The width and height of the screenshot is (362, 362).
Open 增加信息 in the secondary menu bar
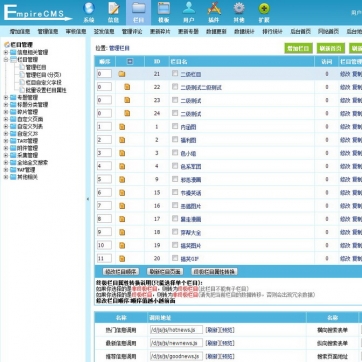20,32
